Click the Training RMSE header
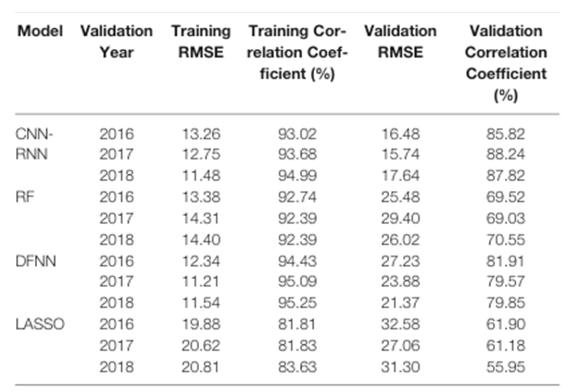 click(201, 42)
